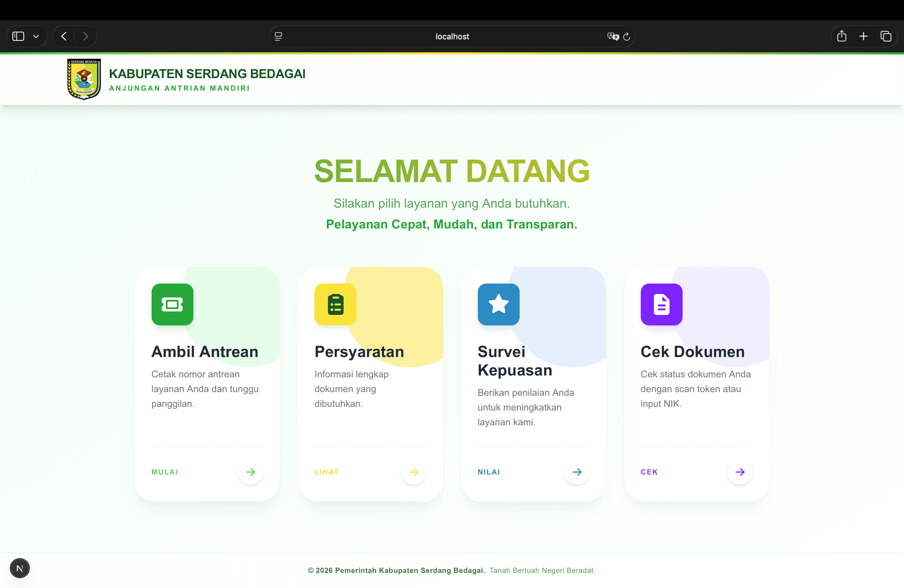Click the MULAI button on Ambil Antrean
The image size is (904, 588).
point(165,472)
